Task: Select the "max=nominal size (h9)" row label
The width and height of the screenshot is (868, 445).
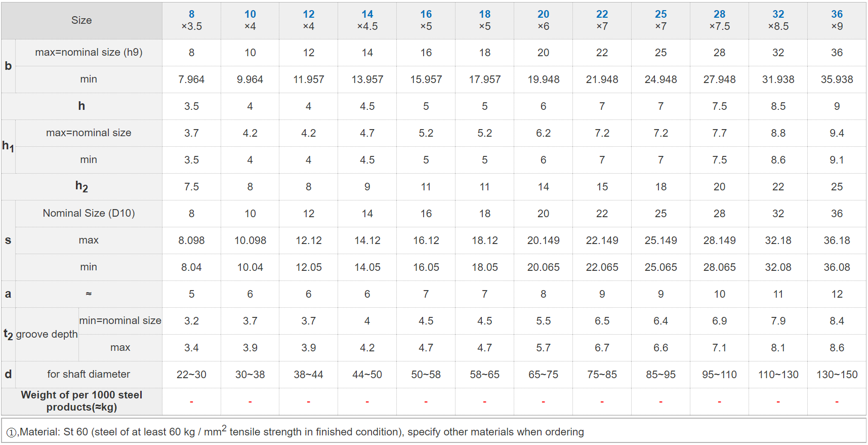Action: point(89,52)
